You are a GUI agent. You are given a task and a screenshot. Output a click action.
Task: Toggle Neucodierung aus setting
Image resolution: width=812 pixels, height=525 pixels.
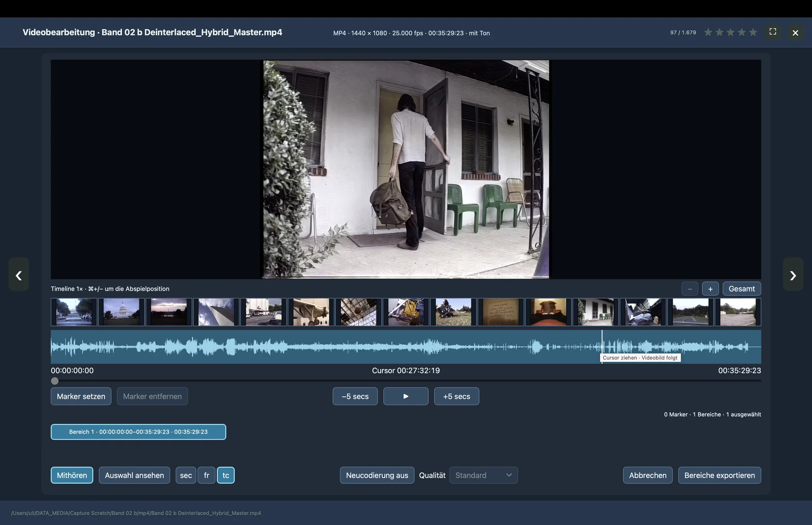click(x=377, y=475)
